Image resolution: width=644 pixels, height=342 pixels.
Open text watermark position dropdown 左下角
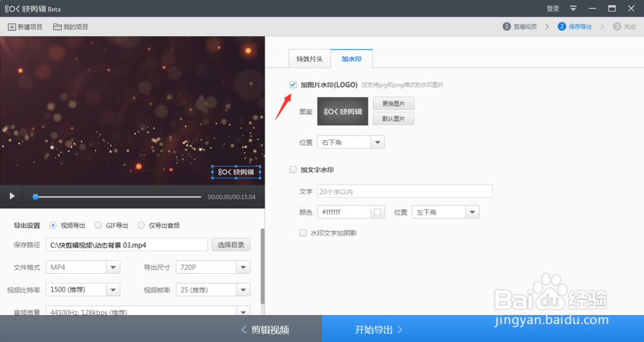point(446,212)
